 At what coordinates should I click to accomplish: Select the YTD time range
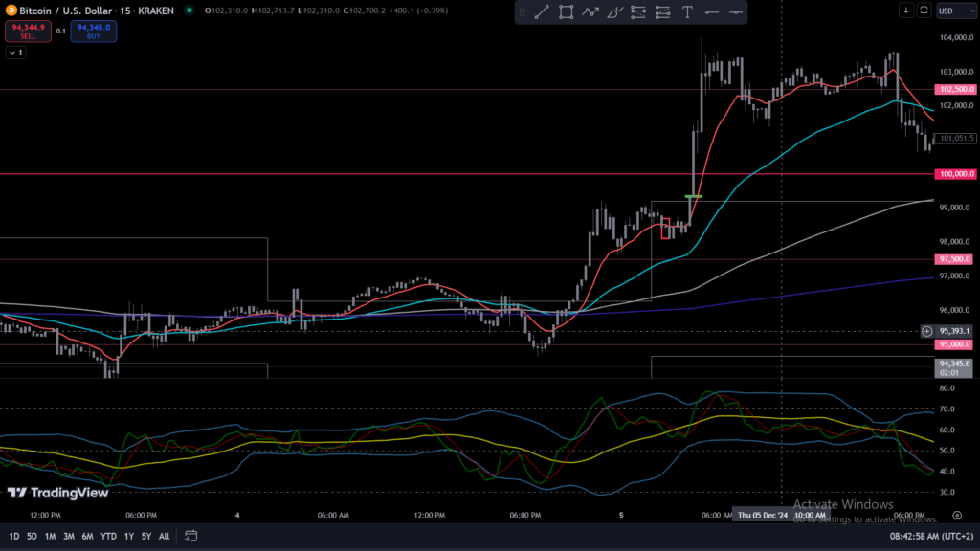click(107, 536)
